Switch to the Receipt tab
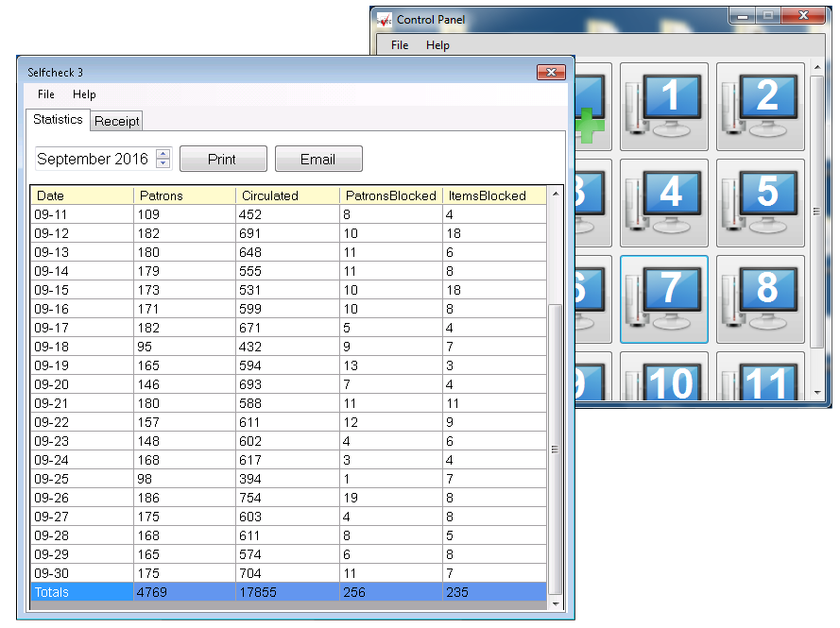Screen dimensions: 840x628 117,121
